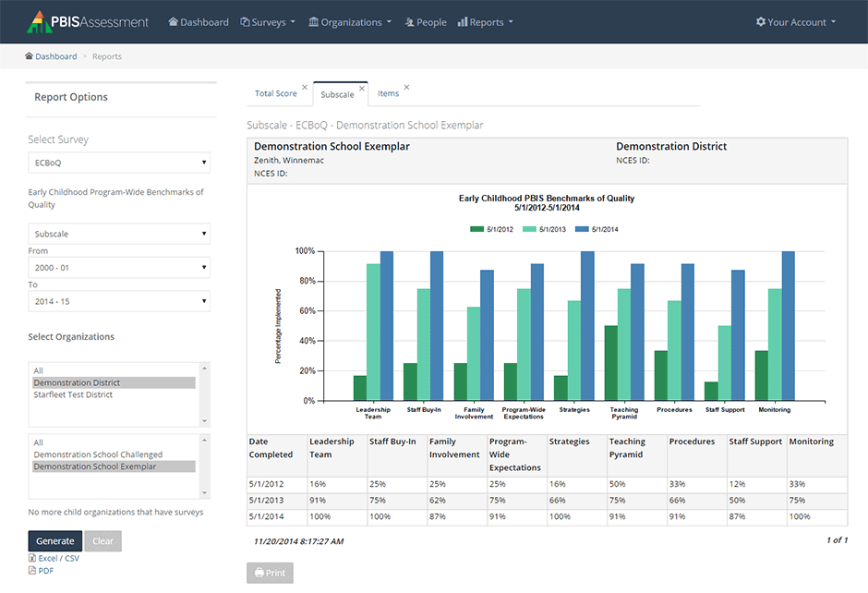Open the Dashboard from the top navbar

(x=199, y=22)
